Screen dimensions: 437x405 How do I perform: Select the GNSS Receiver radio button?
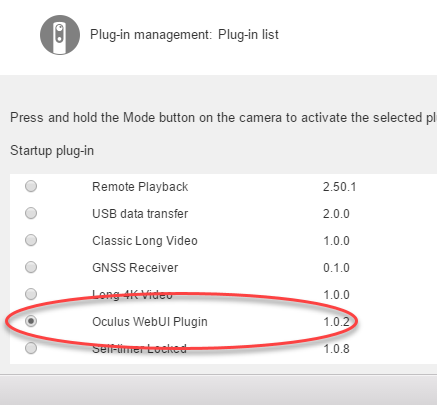31,267
